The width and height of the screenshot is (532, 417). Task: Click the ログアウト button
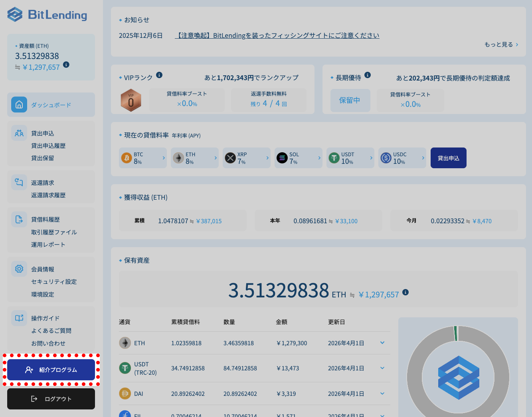[x=51, y=399]
